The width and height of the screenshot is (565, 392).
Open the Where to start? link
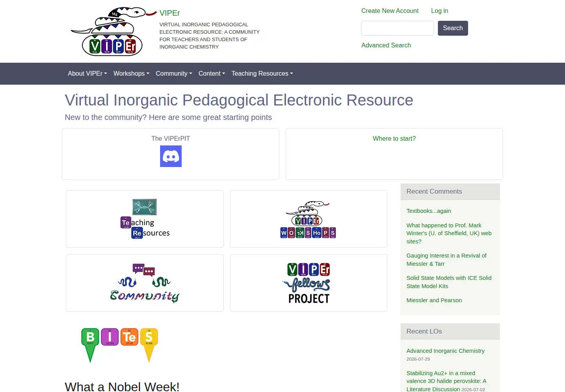(x=394, y=139)
